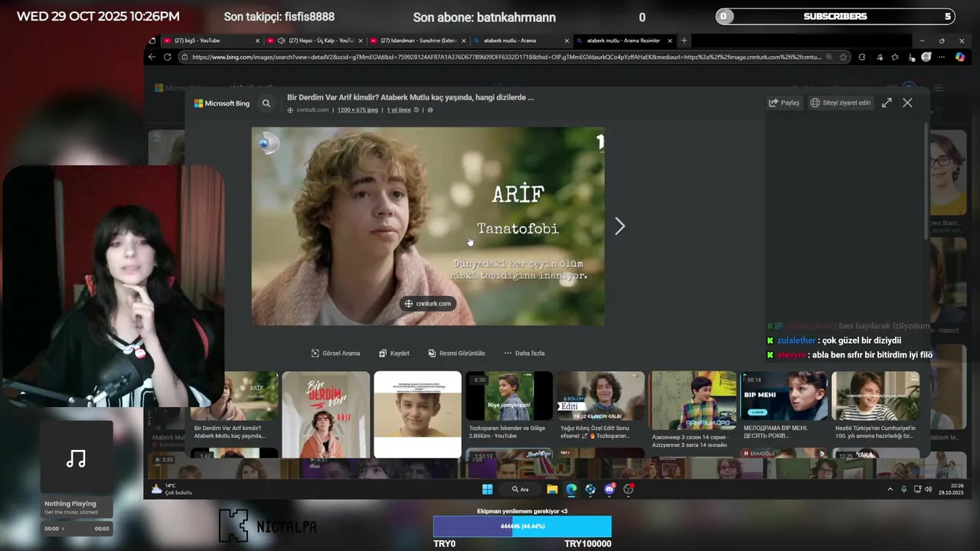This screenshot has width=980, height=551.
Task: Switch to the 'Hepsi - Üç Kalp' YouTube tab
Action: pos(314,41)
